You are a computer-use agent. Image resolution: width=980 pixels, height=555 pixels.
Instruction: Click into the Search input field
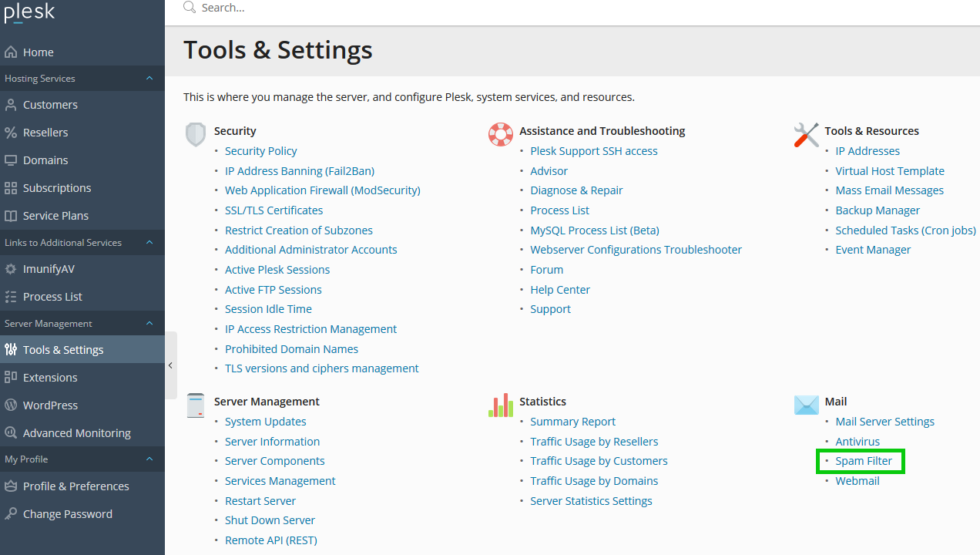click(462, 8)
